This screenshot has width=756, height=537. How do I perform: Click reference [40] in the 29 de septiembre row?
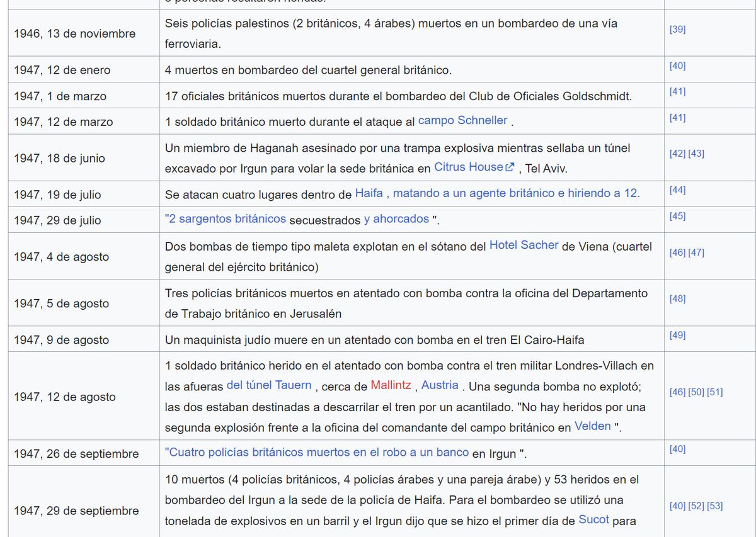point(677,506)
